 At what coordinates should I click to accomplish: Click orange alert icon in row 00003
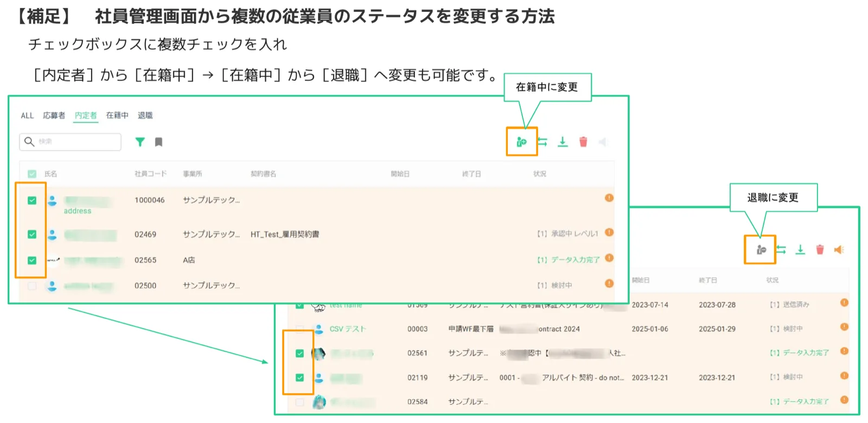(x=844, y=327)
